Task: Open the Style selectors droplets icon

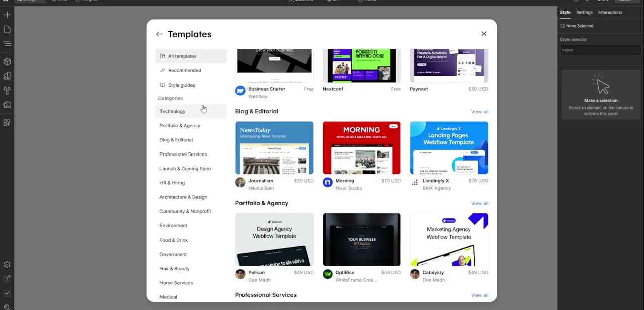Action: point(7,91)
